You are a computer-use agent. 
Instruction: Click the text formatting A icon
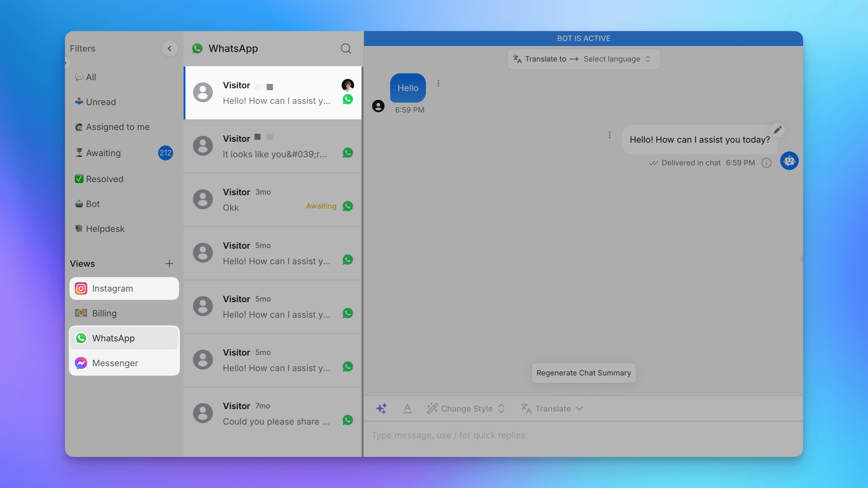click(407, 408)
